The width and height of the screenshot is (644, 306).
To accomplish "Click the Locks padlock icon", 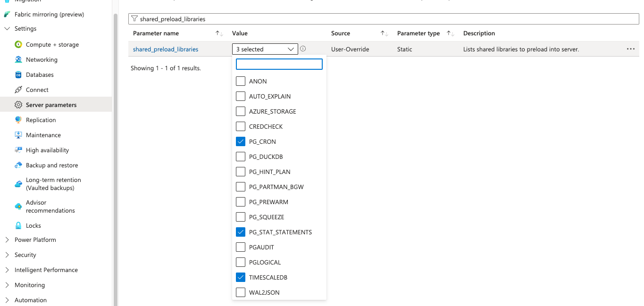I will 18,226.
